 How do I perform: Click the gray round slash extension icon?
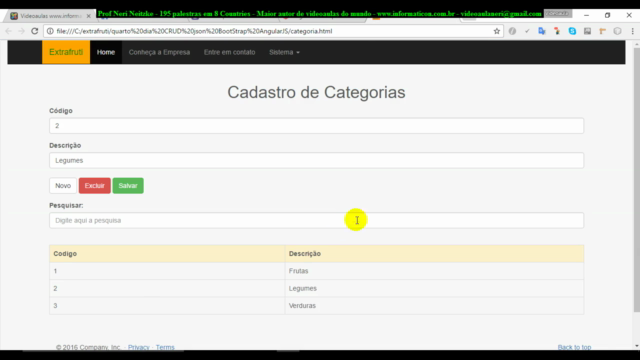(x=512, y=31)
